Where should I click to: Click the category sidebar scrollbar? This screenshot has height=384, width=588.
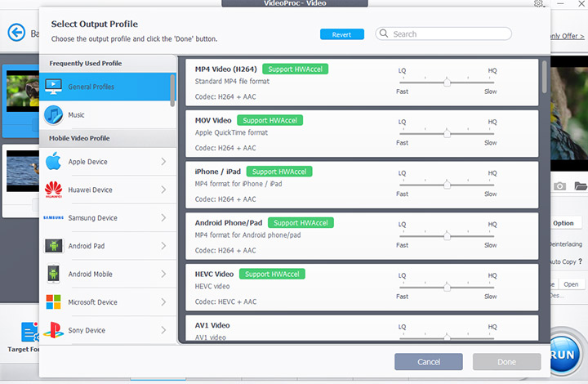pos(173,90)
